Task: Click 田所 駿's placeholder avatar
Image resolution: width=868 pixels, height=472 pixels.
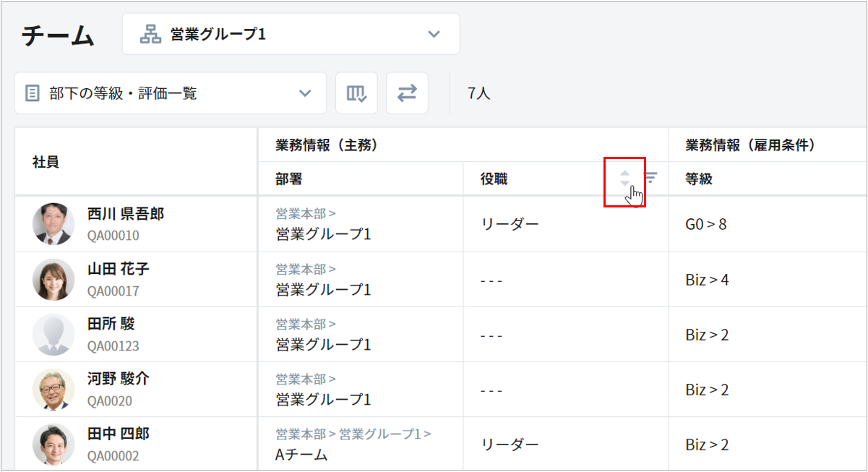Action: pos(53,335)
